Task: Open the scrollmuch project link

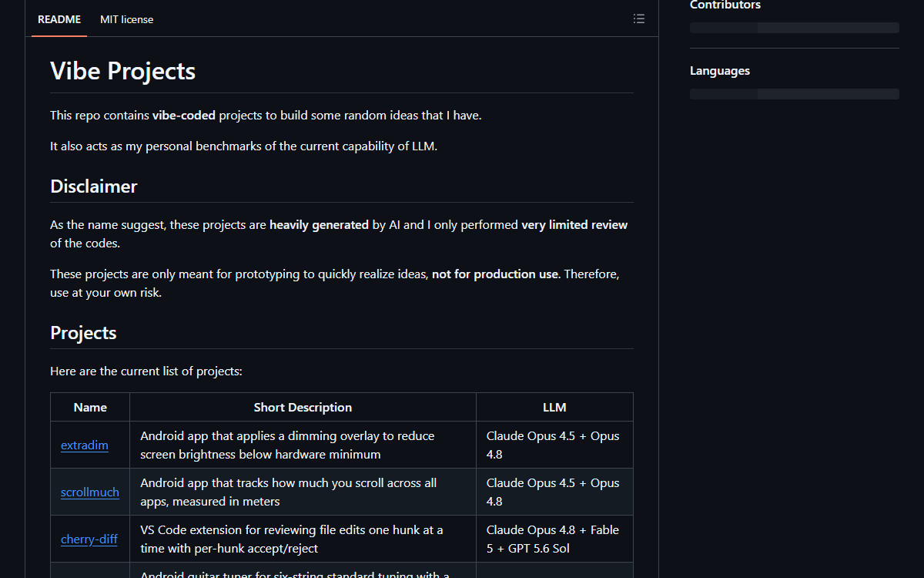Action: click(90, 492)
